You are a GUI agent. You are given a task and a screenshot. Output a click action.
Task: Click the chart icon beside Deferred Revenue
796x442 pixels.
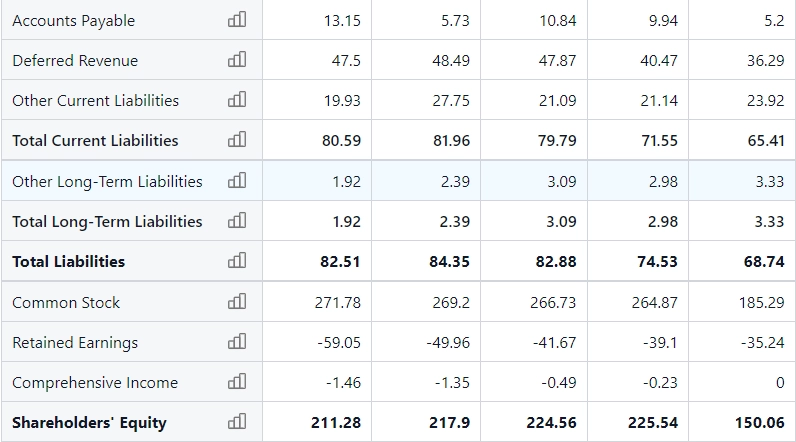coord(237,60)
